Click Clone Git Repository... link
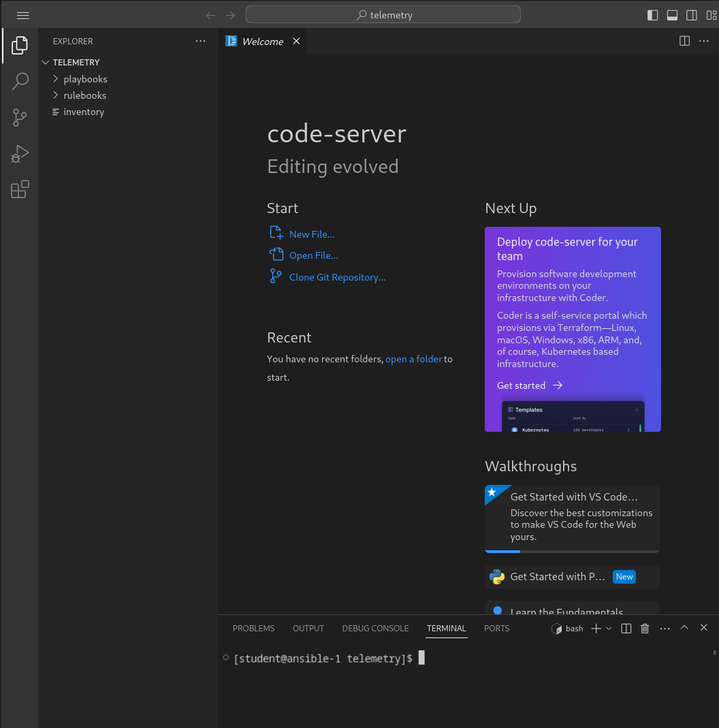 click(x=338, y=277)
